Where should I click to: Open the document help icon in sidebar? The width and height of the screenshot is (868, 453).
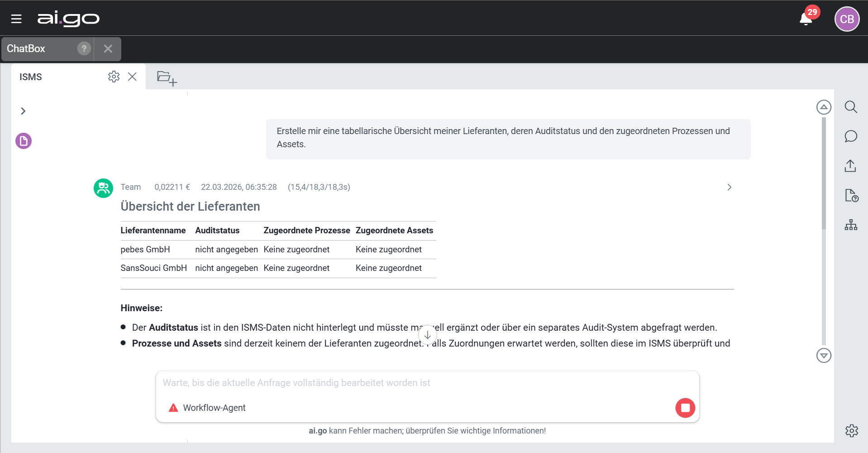851,195
